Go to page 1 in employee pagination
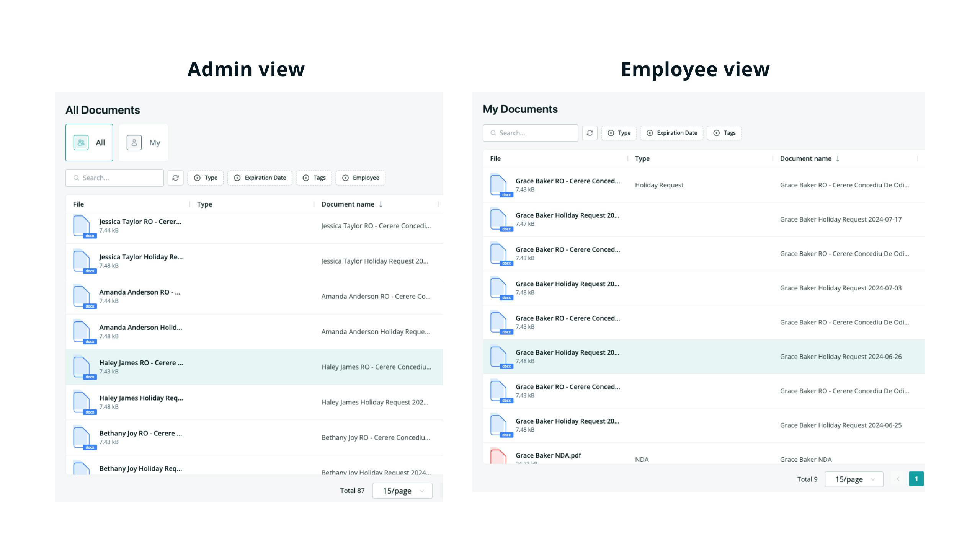 coord(916,479)
